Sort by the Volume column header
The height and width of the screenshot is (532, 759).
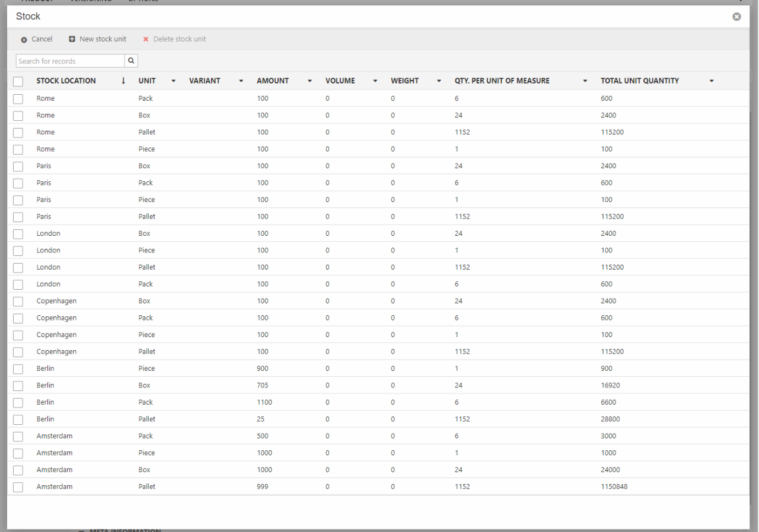pos(340,81)
